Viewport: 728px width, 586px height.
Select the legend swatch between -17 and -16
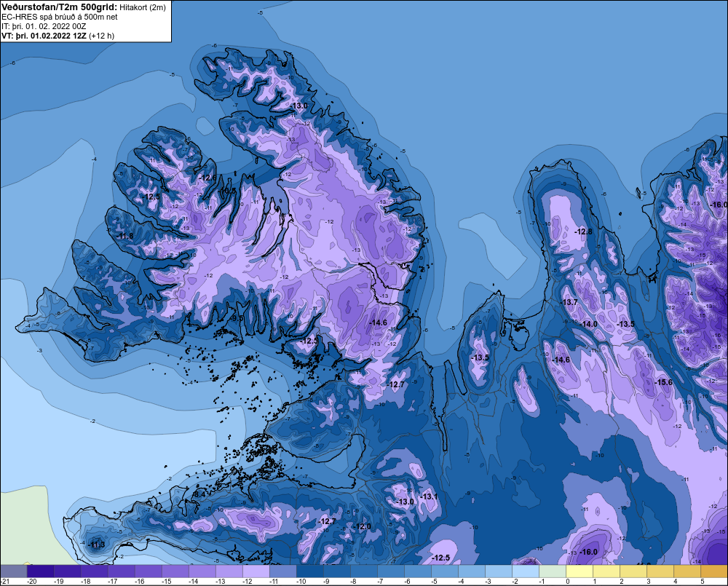click(x=121, y=571)
